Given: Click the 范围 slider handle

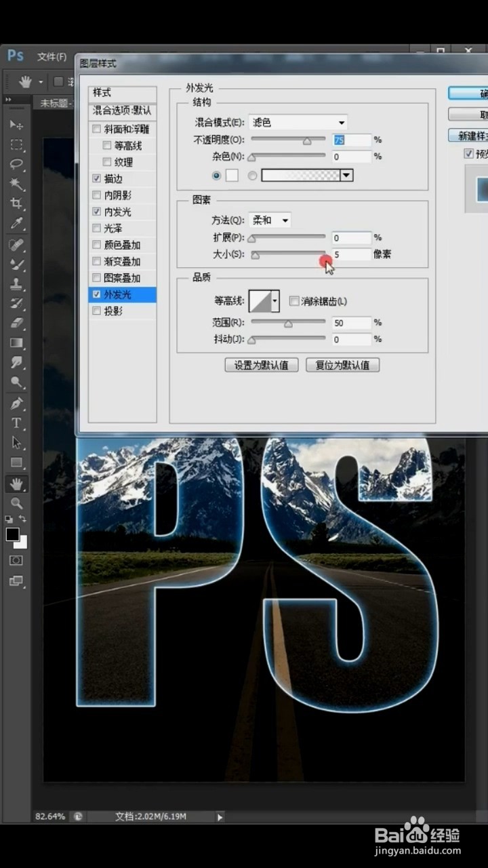Looking at the screenshot, I should [x=288, y=323].
